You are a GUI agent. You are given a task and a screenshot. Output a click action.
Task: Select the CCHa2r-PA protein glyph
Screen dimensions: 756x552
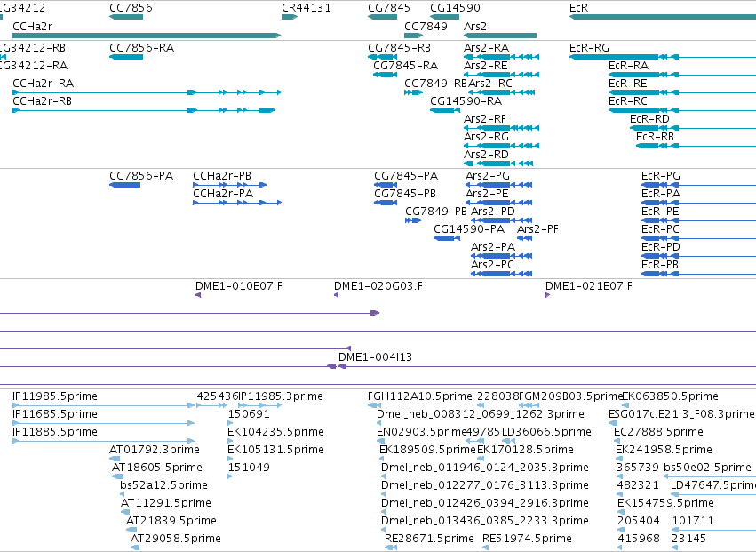point(237,203)
